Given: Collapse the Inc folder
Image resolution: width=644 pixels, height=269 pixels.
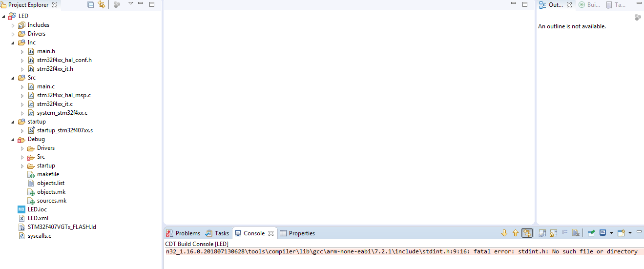Looking at the screenshot, I should point(13,42).
